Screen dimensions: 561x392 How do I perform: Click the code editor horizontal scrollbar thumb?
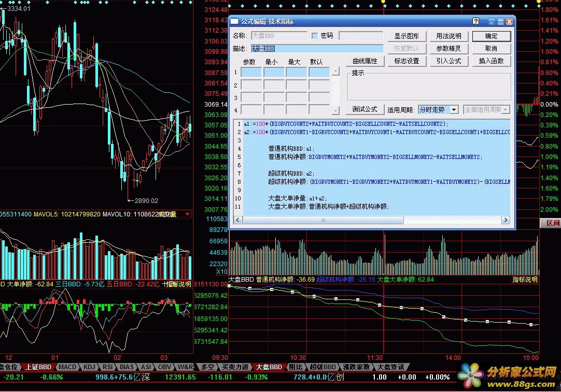pos(323,220)
